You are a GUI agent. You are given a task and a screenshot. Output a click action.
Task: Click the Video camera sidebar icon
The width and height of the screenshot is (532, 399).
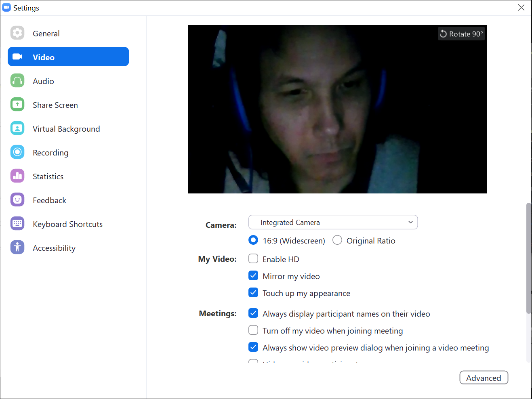click(x=17, y=57)
